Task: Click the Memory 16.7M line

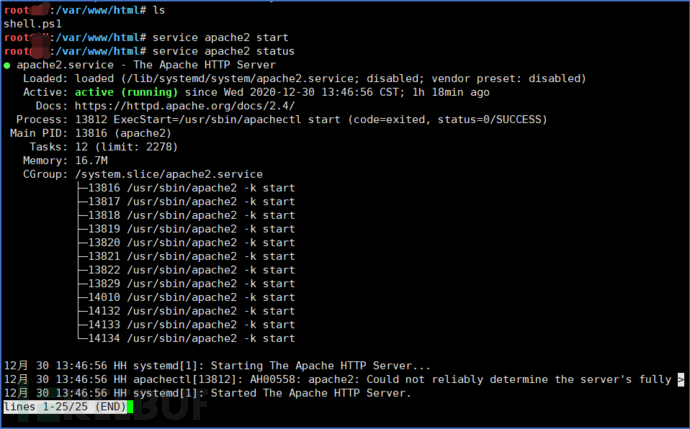Action: tap(65, 161)
